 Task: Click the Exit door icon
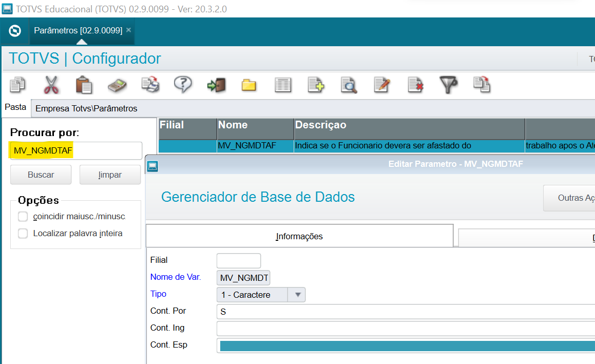tap(216, 85)
